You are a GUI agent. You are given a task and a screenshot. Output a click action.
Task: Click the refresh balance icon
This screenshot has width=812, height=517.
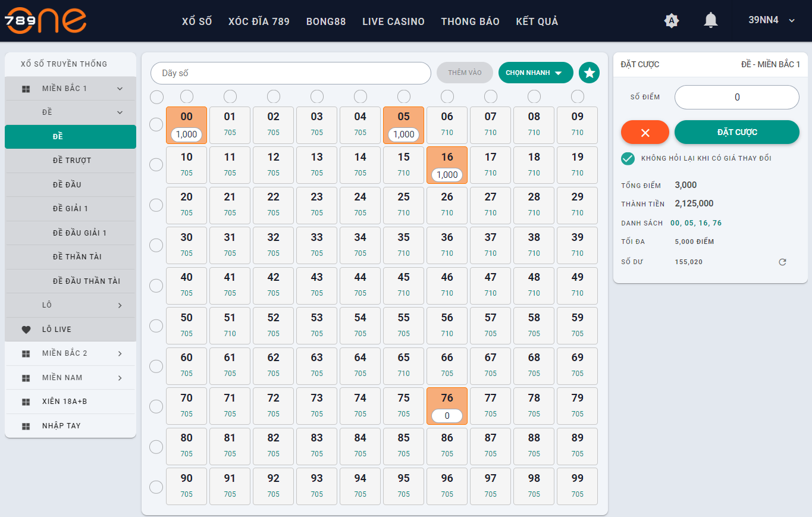point(782,262)
